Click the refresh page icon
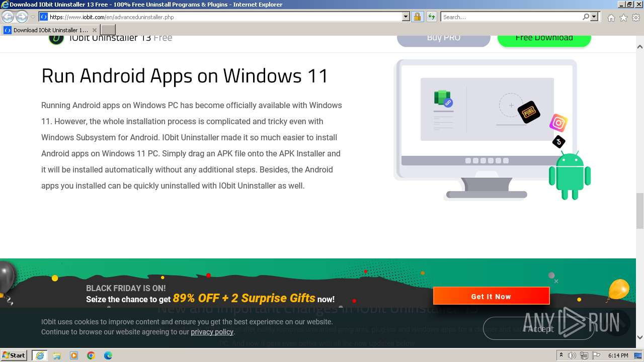Screen dimensions: 644x362 (432, 17)
